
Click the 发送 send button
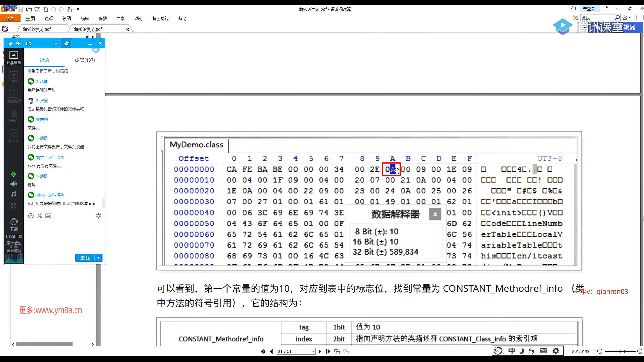click(85, 258)
